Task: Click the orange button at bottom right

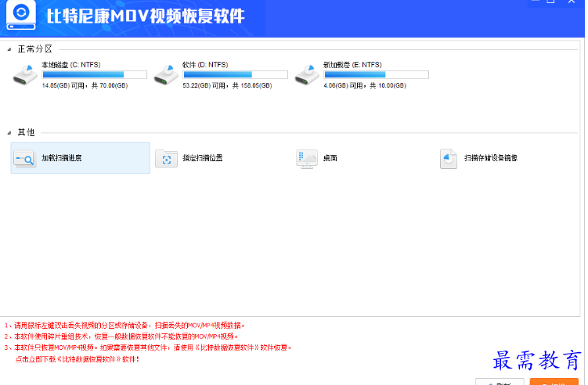Action: pyautogui.click(x=554, y=382)
